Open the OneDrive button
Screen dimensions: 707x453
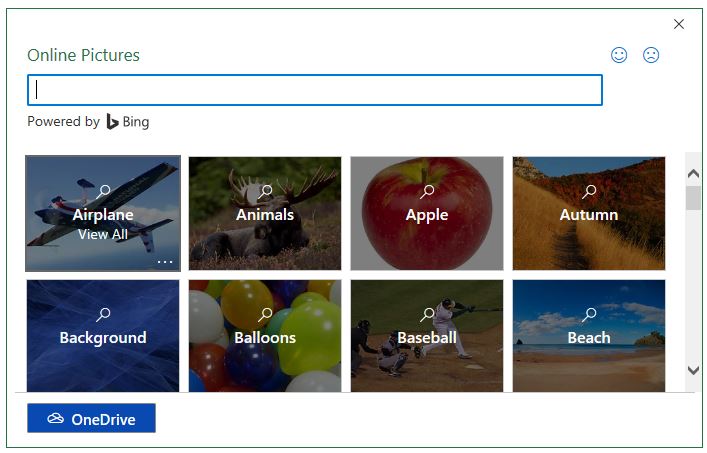coord(91,419)
